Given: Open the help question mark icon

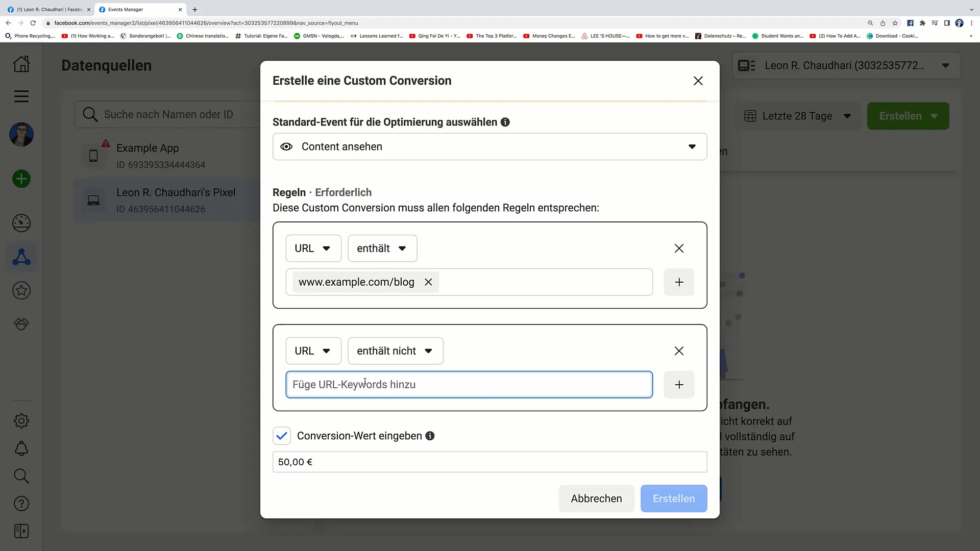Looking at the screenshot, I should [21, 504].
